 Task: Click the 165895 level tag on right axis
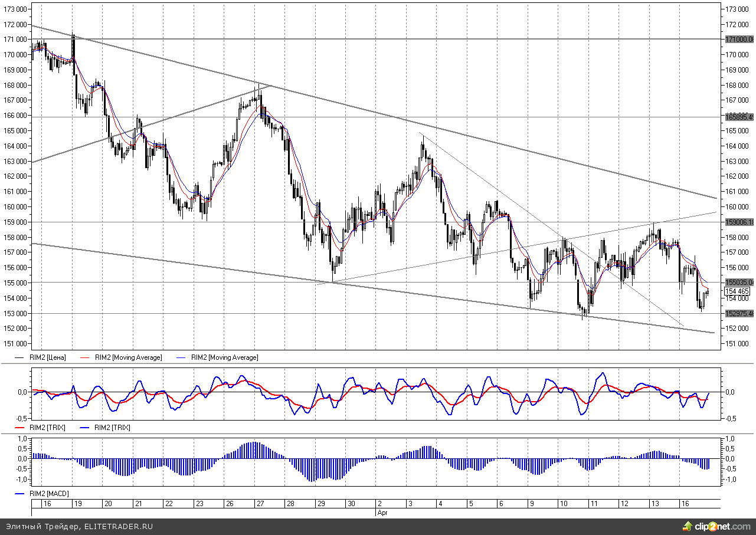(739, 117)
